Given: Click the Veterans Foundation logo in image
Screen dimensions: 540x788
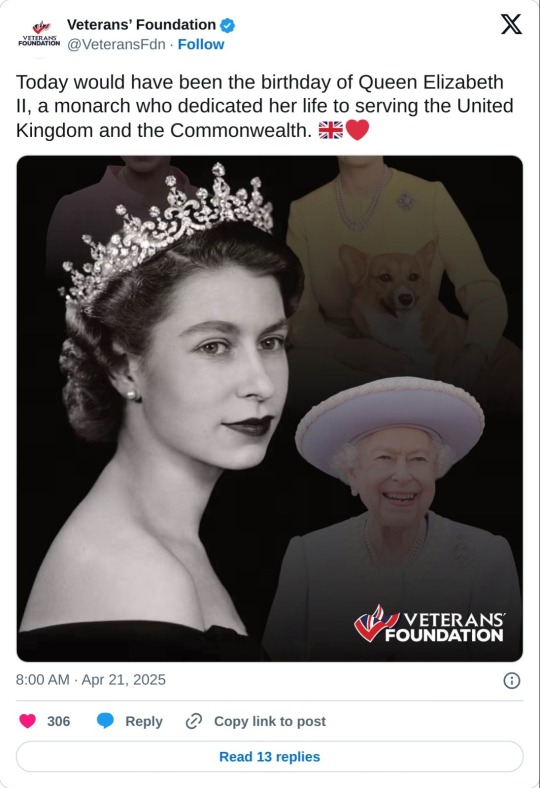Looking at the screenshot, I should (428, 625).
